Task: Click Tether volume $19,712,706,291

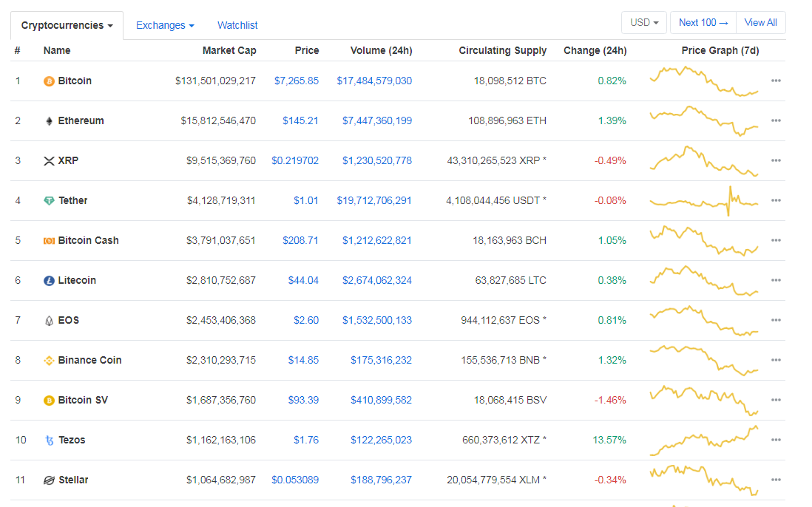Action: 374,200
